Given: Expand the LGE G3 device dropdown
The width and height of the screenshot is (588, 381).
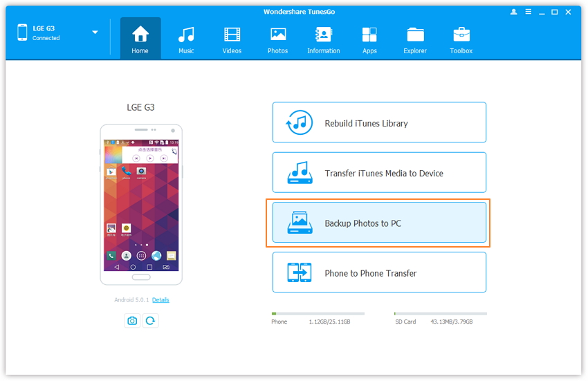Looking at the screenshot, I should click(x=95, y=32).
